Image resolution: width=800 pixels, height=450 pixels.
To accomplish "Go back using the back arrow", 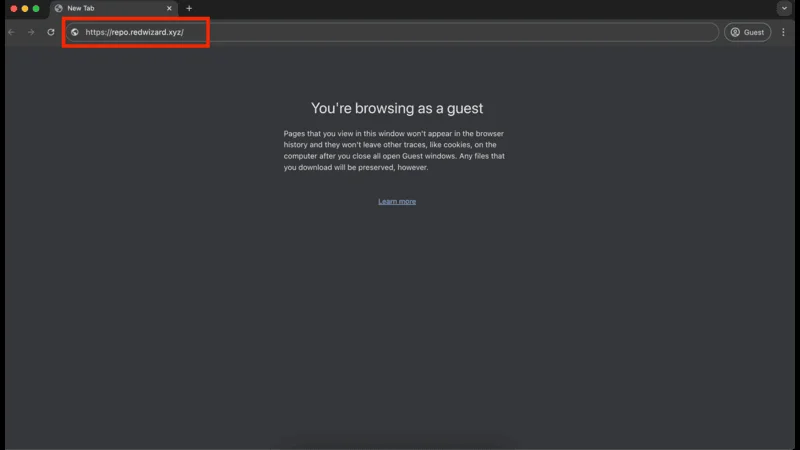I will (x=12, y=32).
